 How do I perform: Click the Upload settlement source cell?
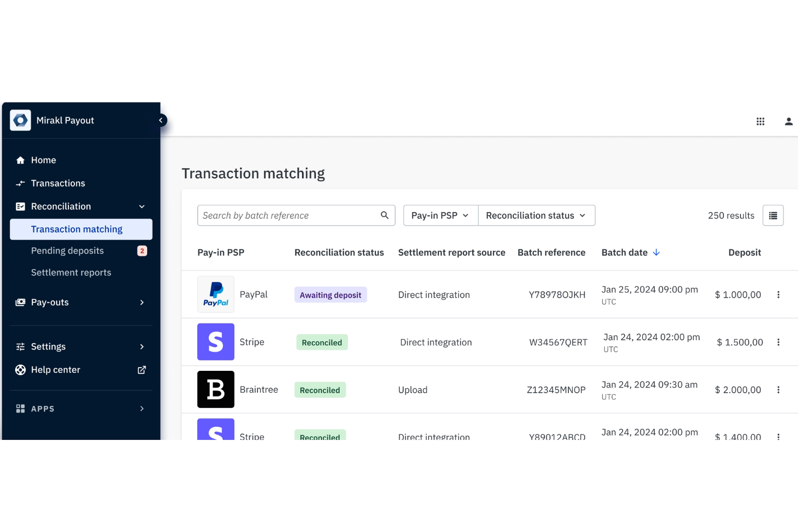(x=413, y=390)
